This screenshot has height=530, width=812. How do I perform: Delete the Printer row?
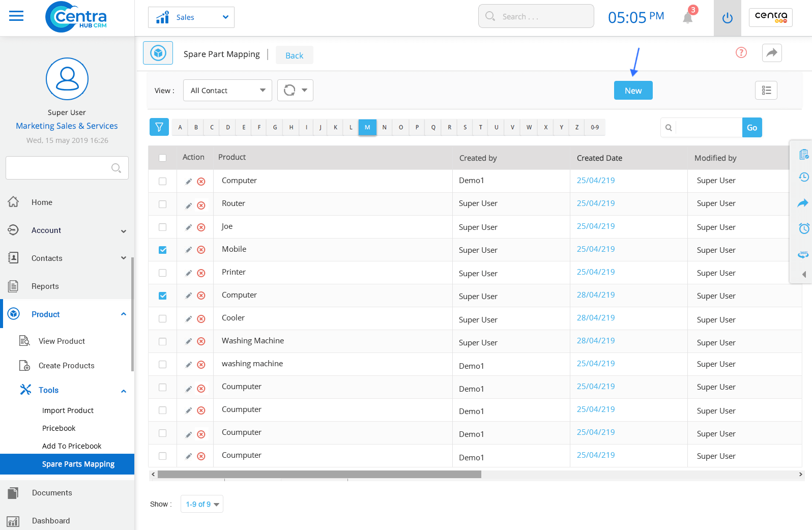click(201, 273)
